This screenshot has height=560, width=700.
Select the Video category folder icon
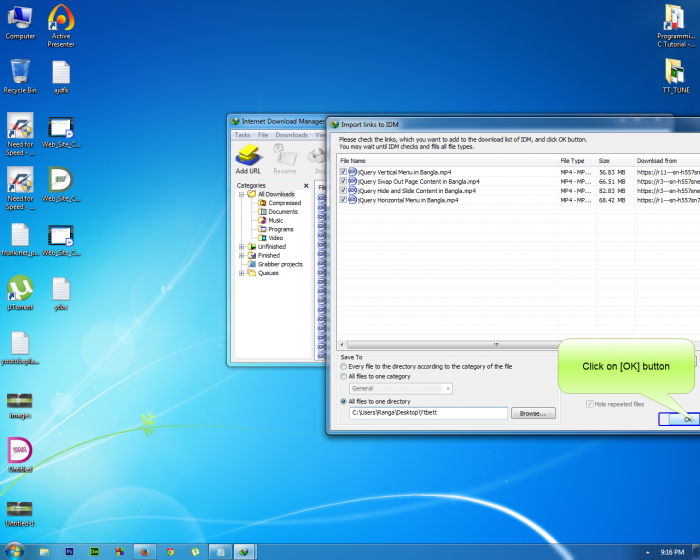tap(262, 238)
